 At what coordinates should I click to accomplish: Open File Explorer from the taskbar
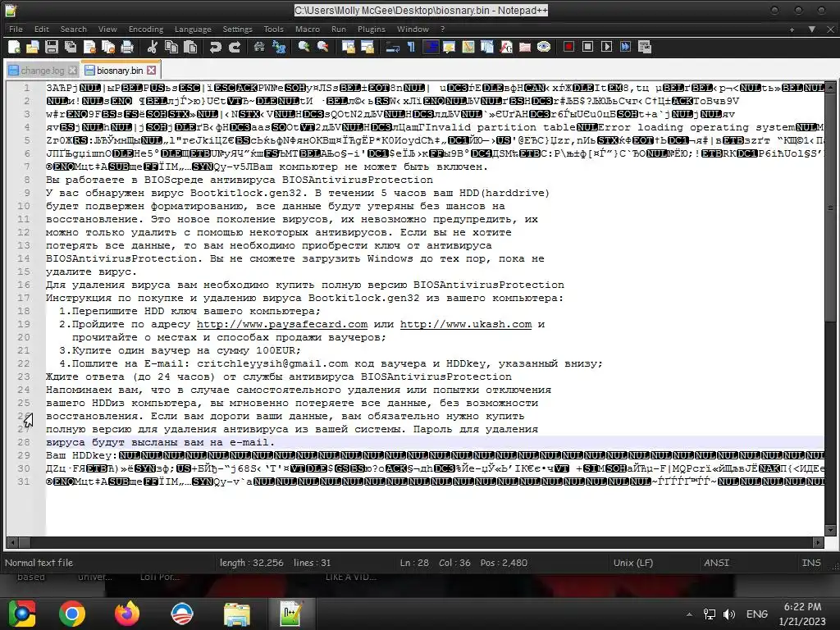tap(236, 614)
